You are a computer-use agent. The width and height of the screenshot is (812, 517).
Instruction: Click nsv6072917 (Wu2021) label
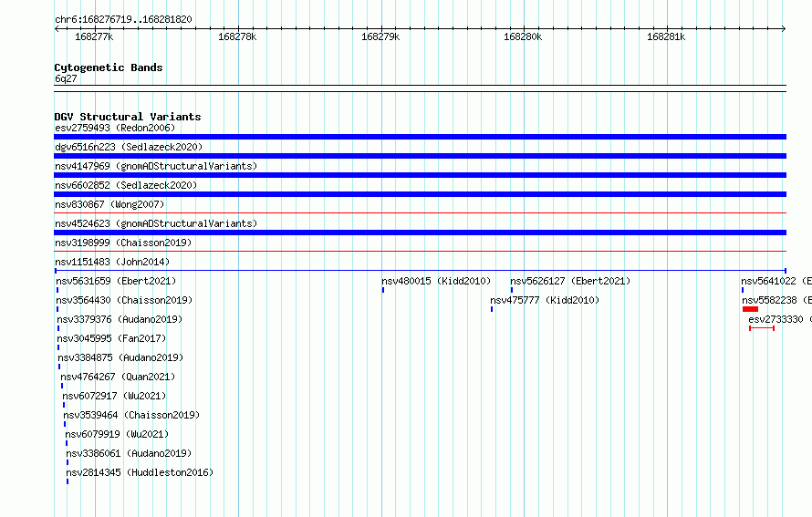coord(114,396)
